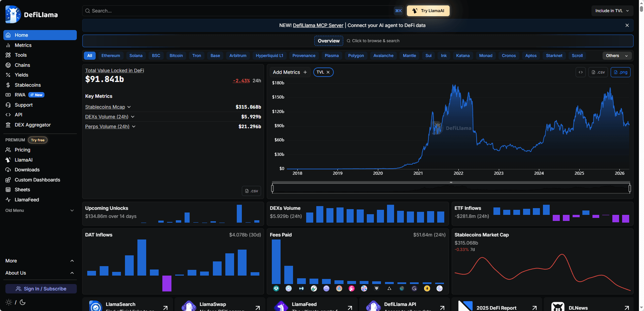Viewport: 644px width, 311px height.
Task: Switch to light mode sun icon
Action: [9, 302]
